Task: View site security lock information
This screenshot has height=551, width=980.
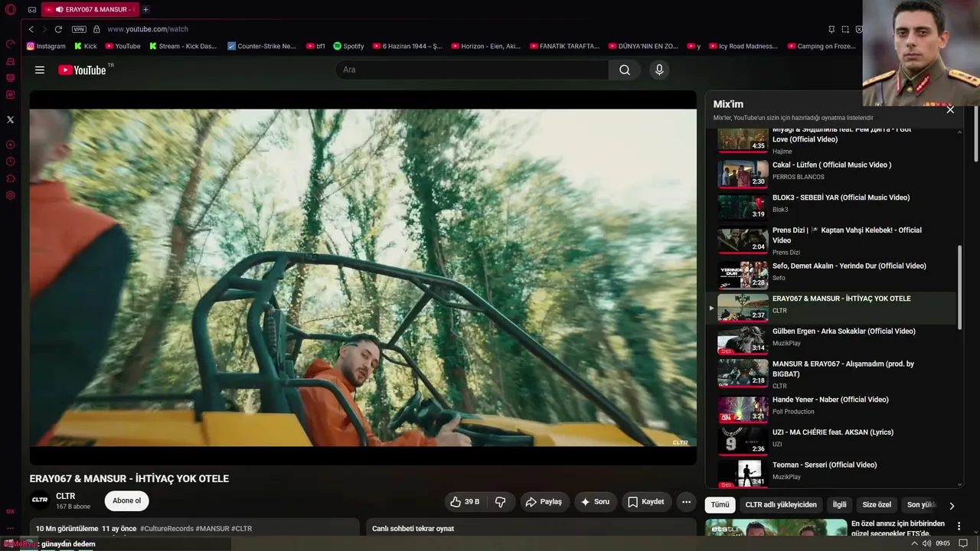Action: (x=96, y=29)
